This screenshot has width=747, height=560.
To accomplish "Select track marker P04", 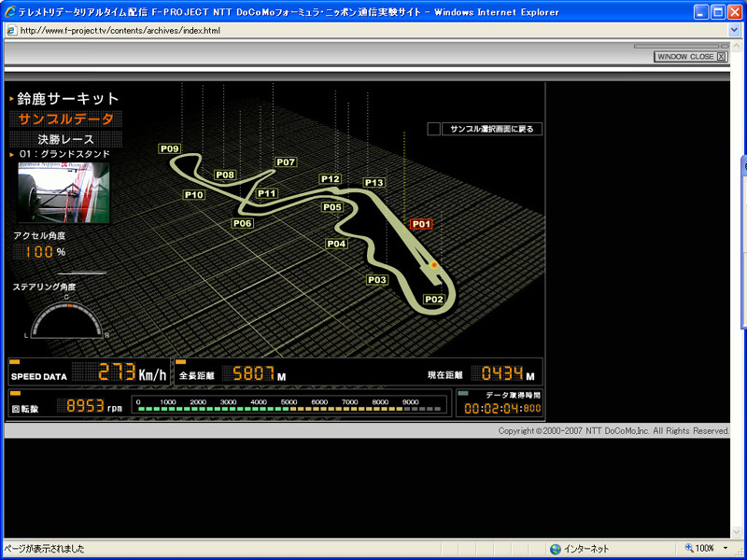I will coord(336,244).
